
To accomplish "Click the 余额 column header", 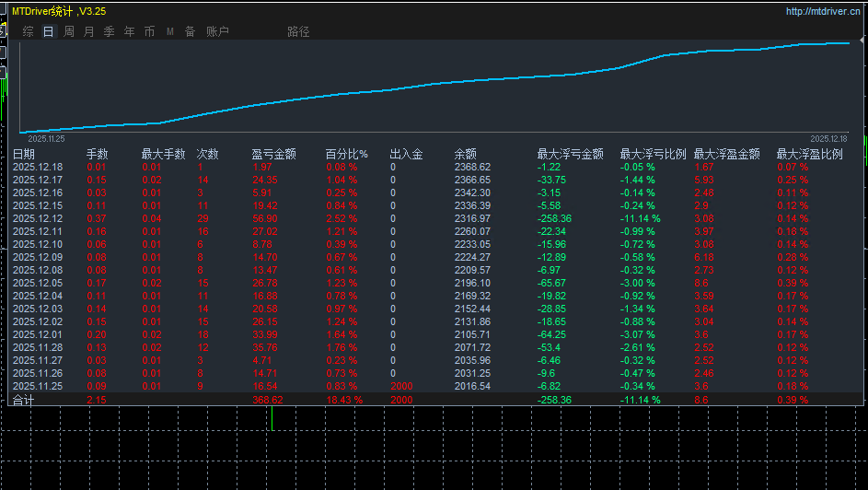I will [x=466, y=154].
